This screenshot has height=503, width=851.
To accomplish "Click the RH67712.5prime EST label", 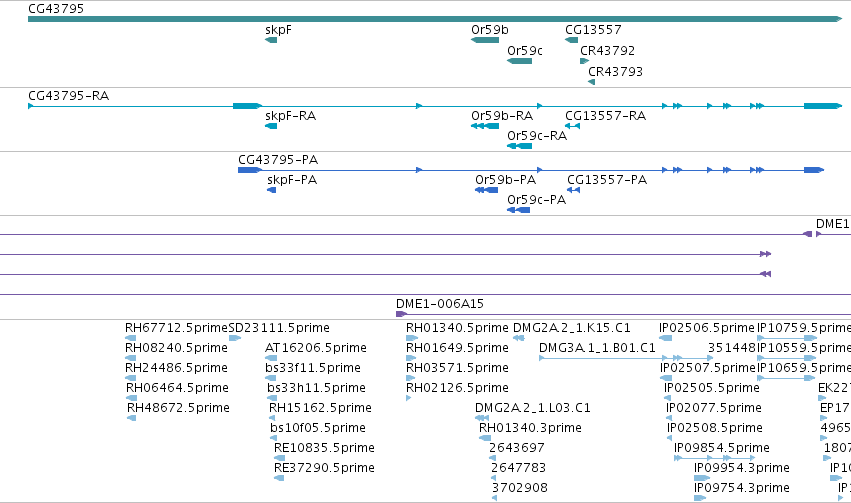I will coord(176,328).
